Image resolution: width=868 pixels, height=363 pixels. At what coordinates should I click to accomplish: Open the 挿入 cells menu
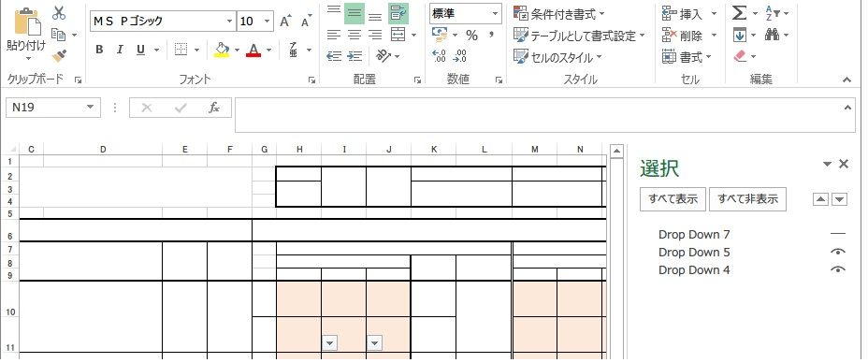coord(689,13)
